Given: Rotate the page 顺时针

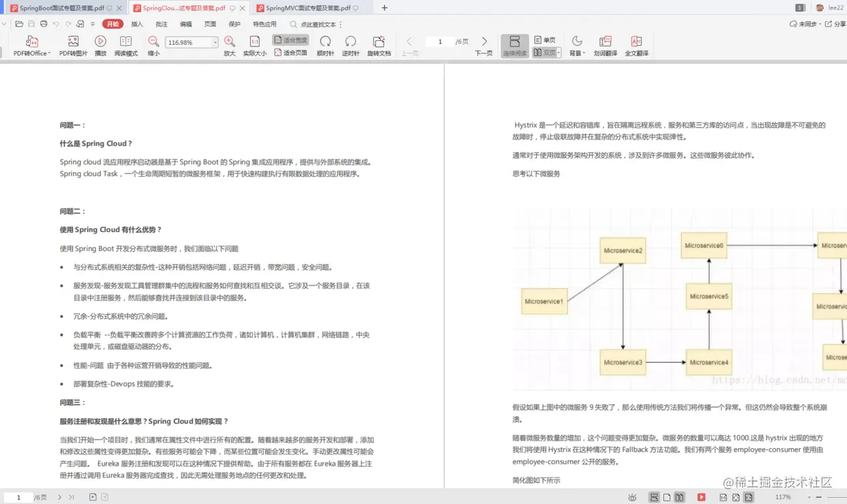Looking at the screenshot, I should pos(326,46).
